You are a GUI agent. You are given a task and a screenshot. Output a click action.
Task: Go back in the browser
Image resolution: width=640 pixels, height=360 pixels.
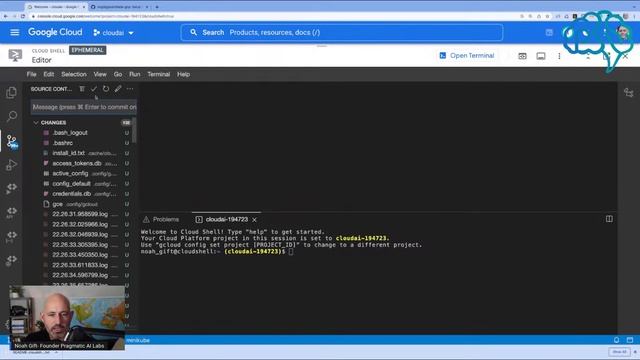click(6, 16)
